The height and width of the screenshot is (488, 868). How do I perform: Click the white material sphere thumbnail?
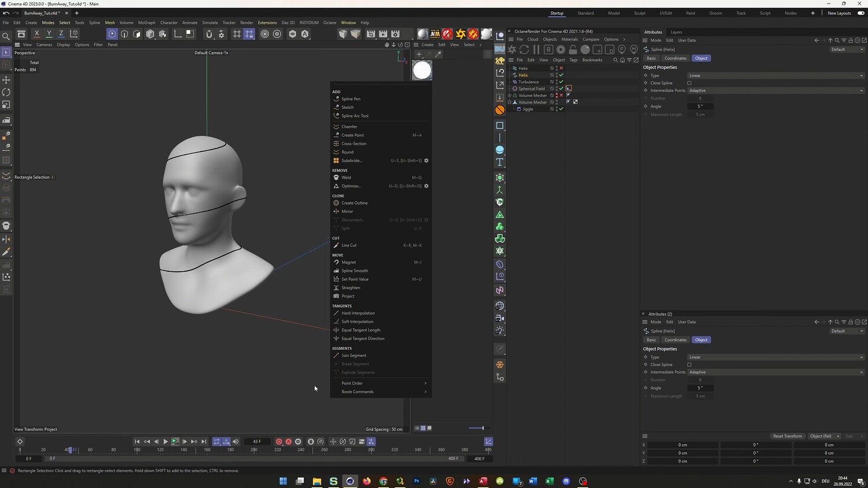click(422, 71)
